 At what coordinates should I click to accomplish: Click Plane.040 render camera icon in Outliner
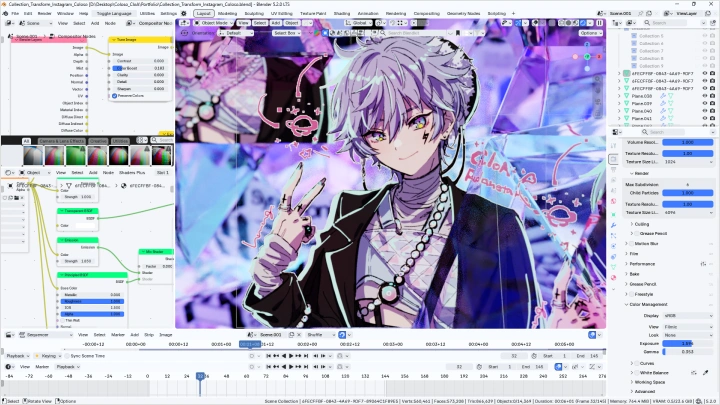(712, 111)
